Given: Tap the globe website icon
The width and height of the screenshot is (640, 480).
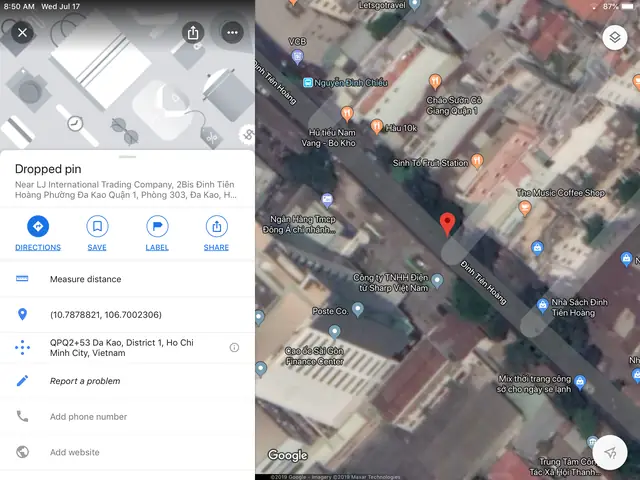Looking at the screenshot, I should coord(22,452).
